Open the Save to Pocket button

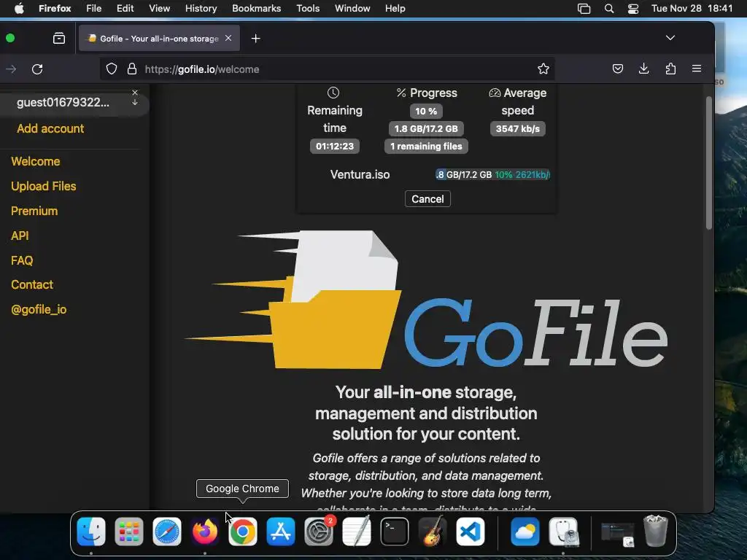[x=617, y=69]
